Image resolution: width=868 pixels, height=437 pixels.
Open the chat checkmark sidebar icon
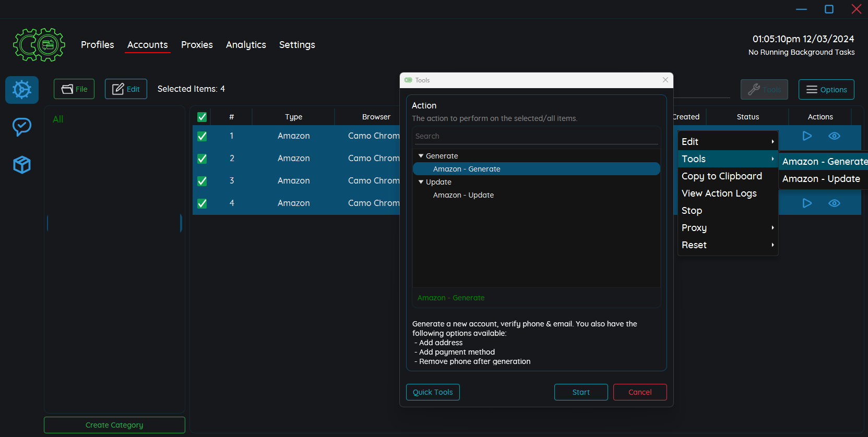(x=22, y=127)
